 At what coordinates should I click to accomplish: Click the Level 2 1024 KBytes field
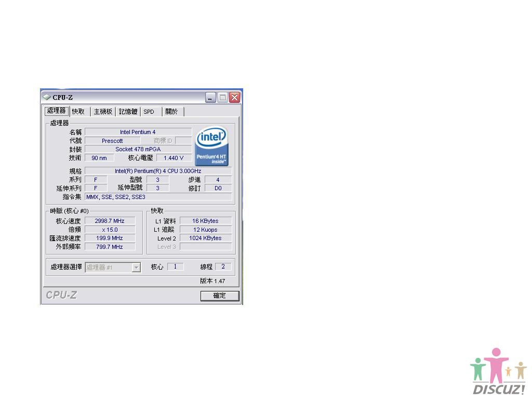tap(205, 238)
